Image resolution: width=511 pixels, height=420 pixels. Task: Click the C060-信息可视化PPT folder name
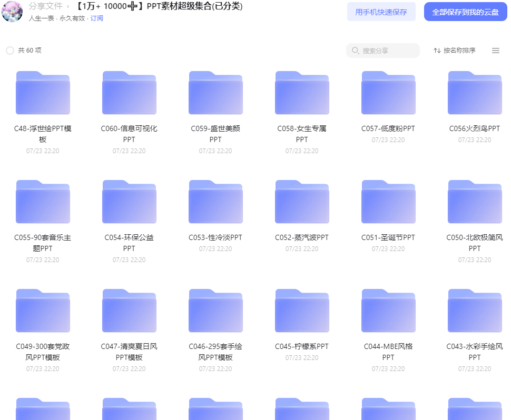point(129,134)
